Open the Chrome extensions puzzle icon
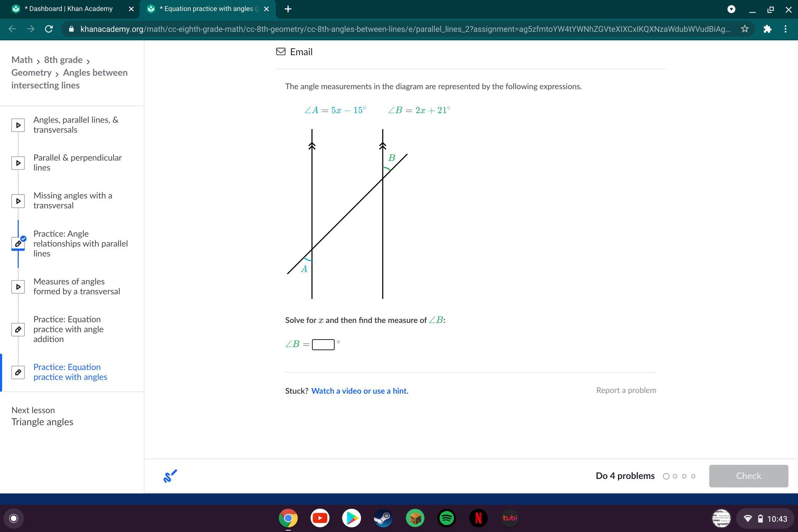The height and width of the screenshot is (532, 798). tap(767, 29)
